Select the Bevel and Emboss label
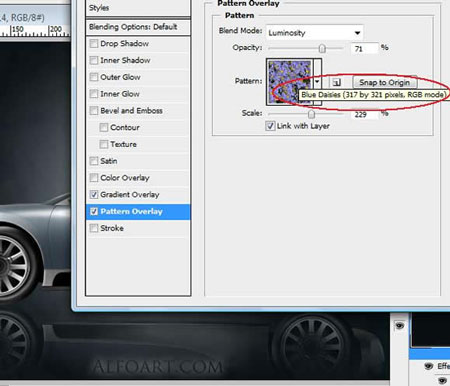This screenshot has height=386, width=450. (131, 111)
